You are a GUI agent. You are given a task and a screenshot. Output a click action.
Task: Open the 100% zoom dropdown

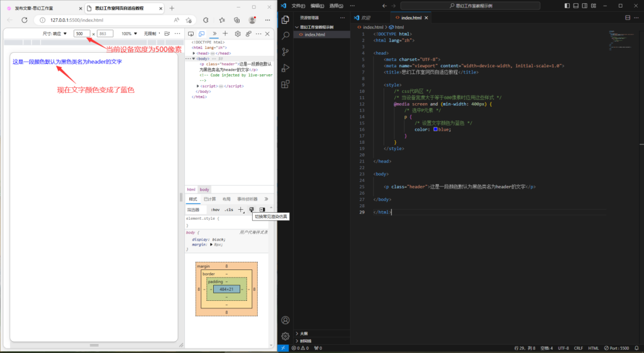pos(130,33)
